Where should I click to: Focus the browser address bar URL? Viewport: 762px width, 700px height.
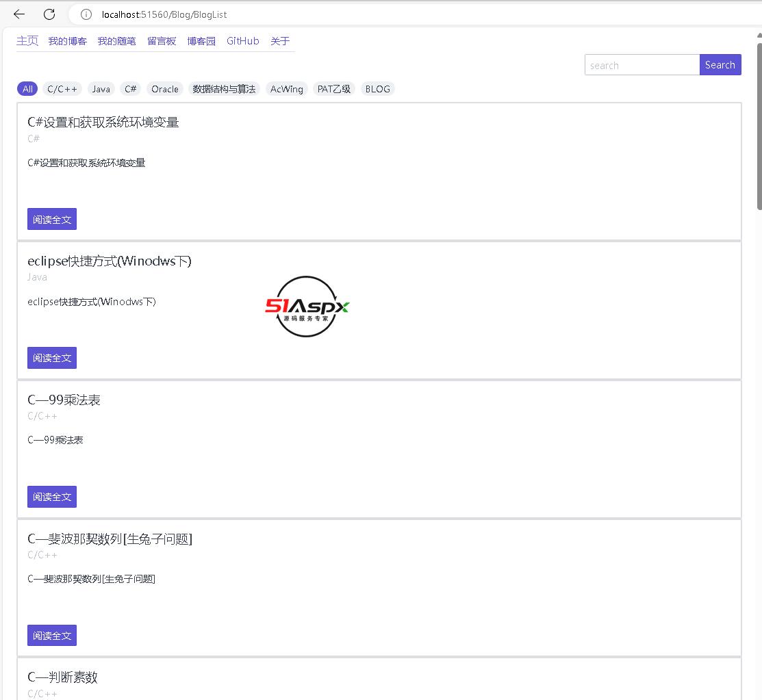164,14
